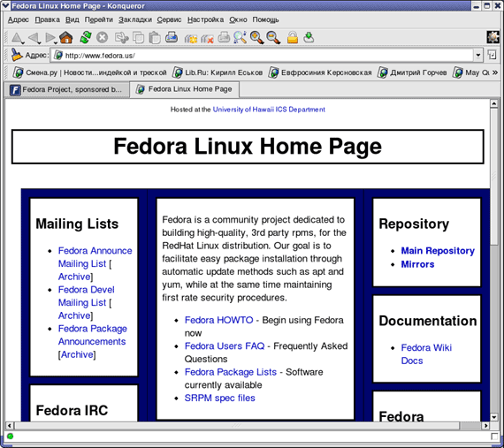
Task: Click the Zoom Out magnifier icon
Action: (273, 38)
